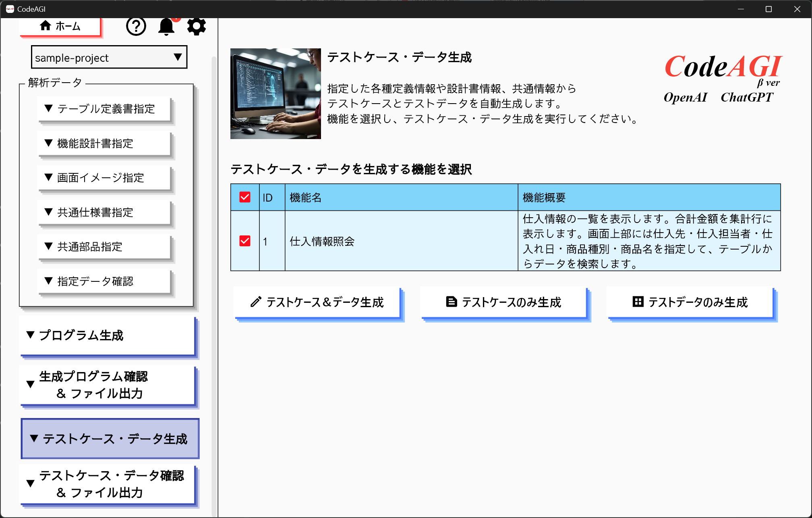Image resolution: width=812 pixels, height=518 pixels.
Task: Expand 画面イメージ指定 section
Action: click(x=104, y=178)
